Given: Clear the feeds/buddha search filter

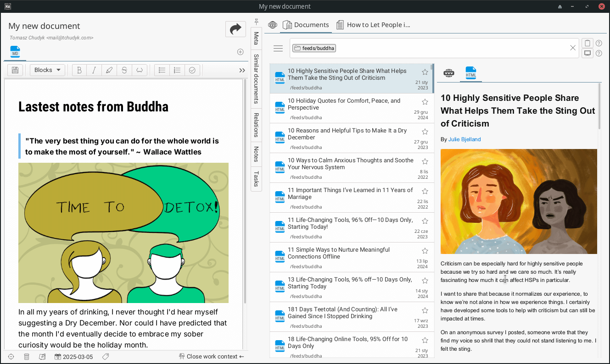Looking at the screenshot, I should point(573,48).
